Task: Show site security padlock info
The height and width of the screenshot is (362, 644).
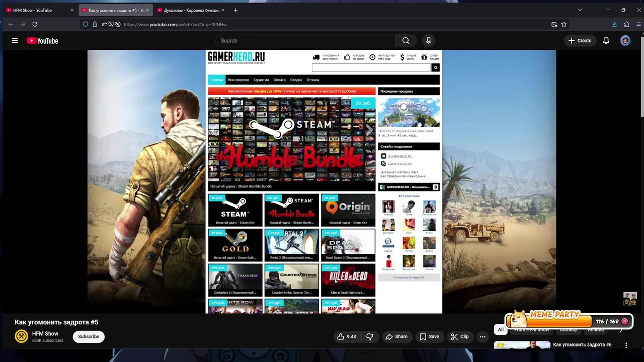Action: (x=95, y=24)
